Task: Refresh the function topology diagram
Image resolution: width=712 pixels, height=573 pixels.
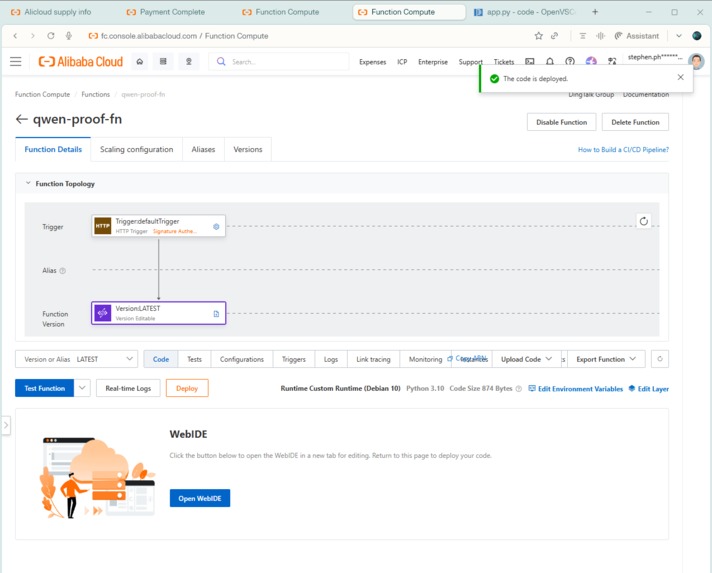Action: 643,221
